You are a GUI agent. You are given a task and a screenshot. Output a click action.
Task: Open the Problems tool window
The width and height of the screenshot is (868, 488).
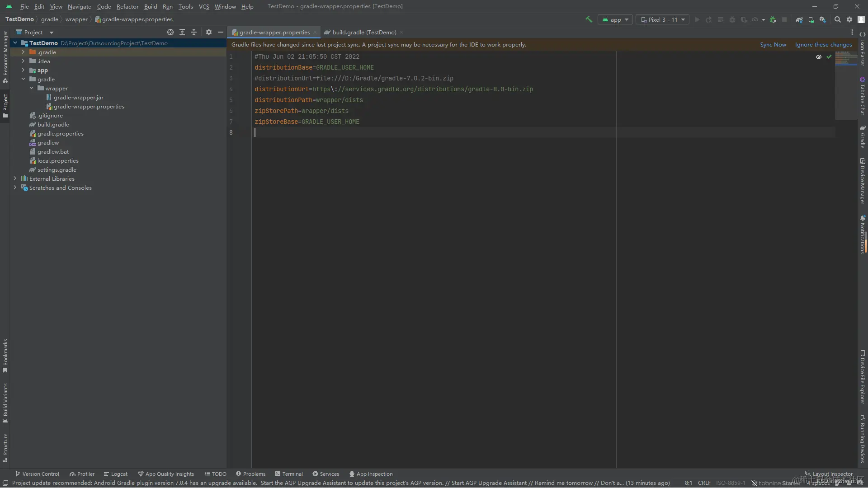click(250, 474)
